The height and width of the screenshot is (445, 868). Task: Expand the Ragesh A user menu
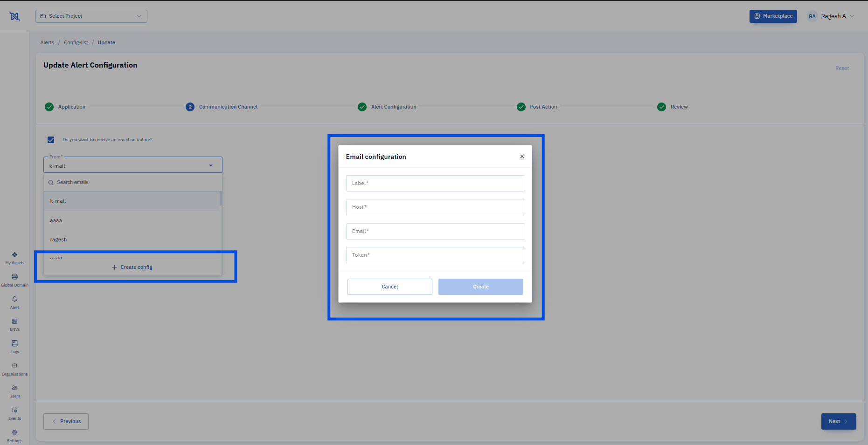pos(852,16)
